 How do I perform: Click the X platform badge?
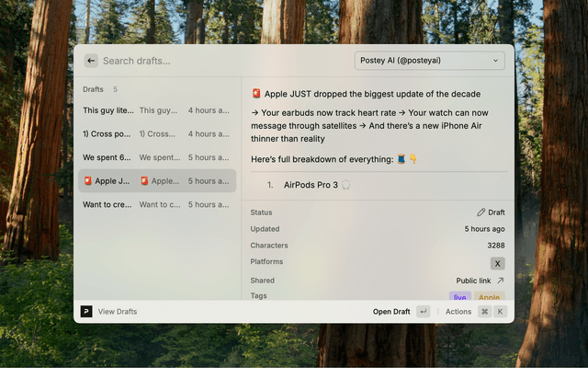click(x=497, y=263)
